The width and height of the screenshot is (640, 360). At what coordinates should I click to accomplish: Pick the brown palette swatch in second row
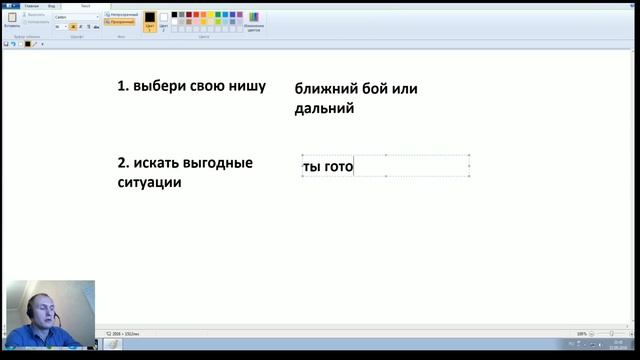coord(189,22)
